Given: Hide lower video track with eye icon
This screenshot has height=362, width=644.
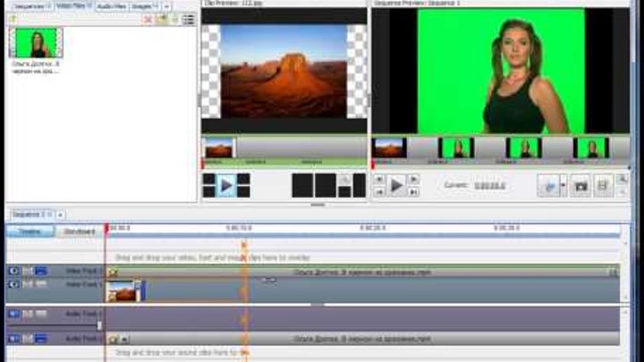Looking at the screenshot, I should tap(13, 284).
